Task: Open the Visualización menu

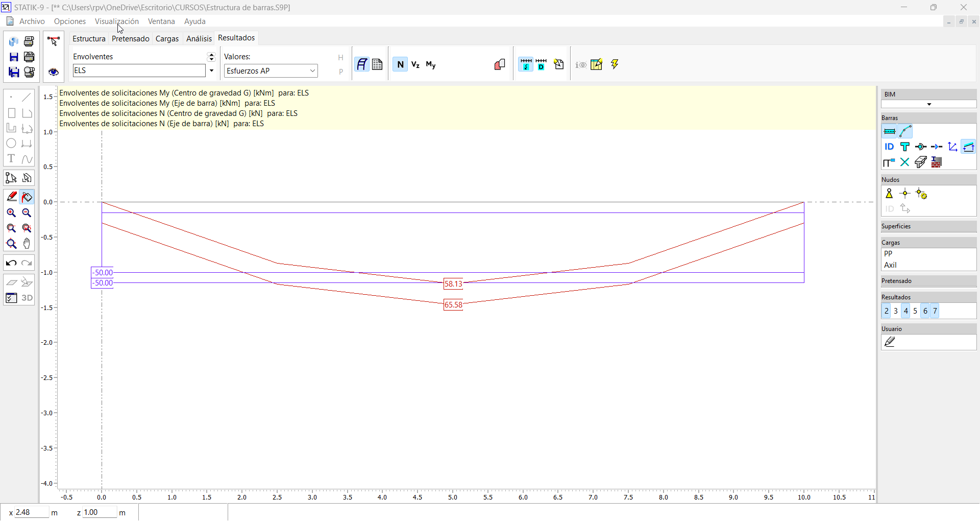Action: point(116,21)
